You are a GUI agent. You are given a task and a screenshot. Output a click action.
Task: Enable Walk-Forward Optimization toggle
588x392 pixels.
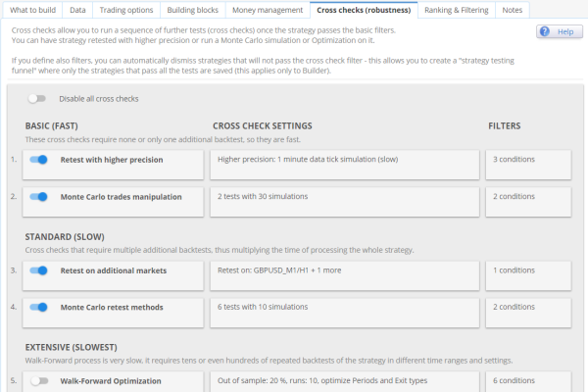[39, 381]
